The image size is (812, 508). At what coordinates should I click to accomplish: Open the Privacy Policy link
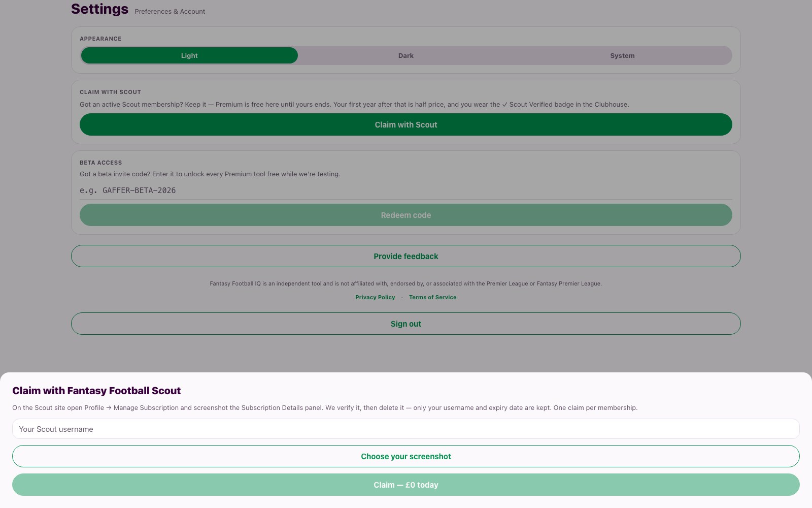click(375, 297)
